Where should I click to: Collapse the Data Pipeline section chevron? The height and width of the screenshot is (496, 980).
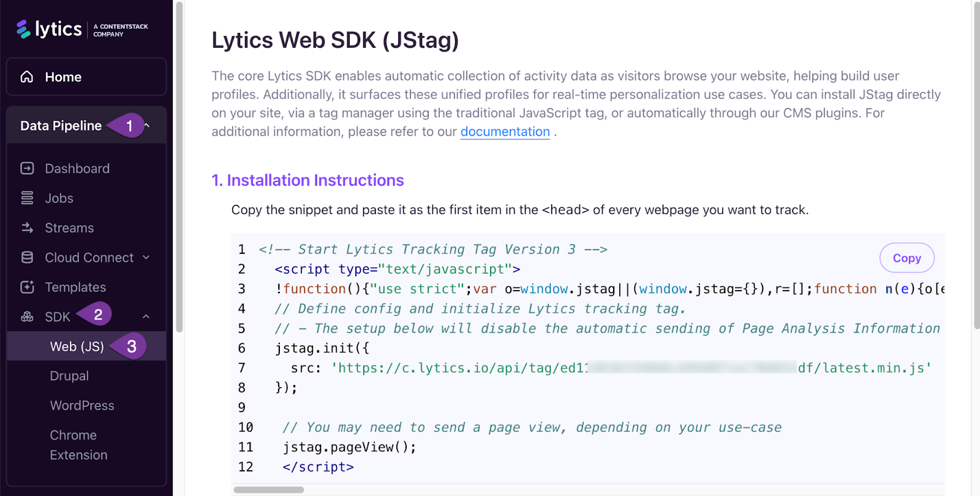tap(147, 126)
